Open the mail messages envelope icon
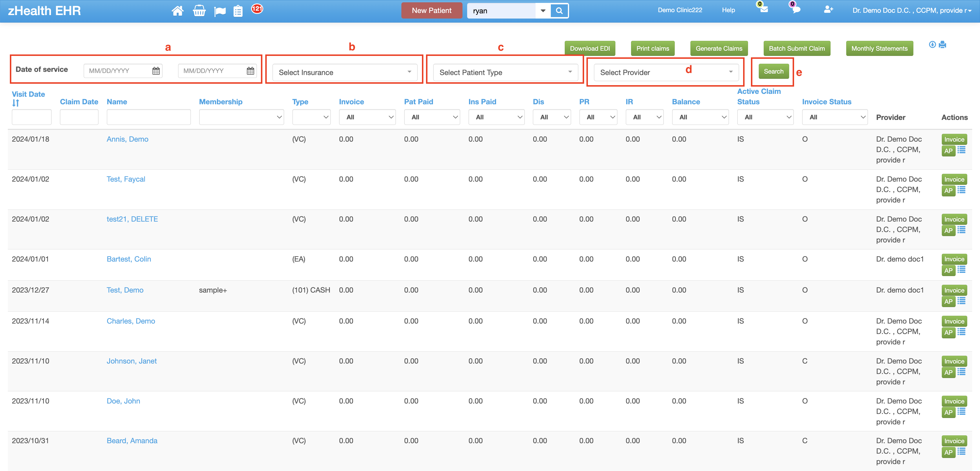 (x=764, y=9)
